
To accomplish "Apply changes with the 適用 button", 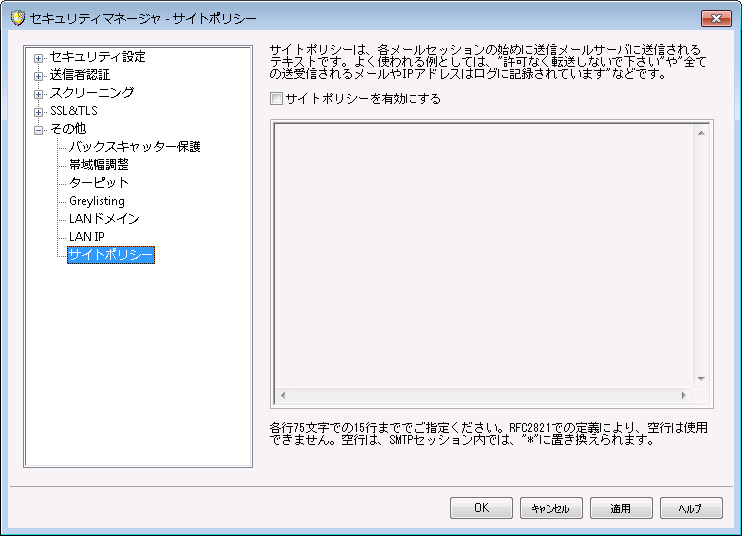I will point(621,508).
